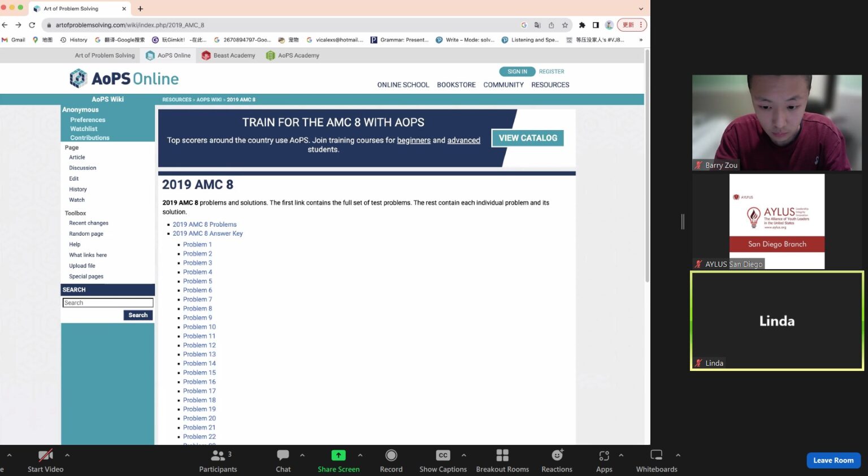The height and width of the screenshot is (476, 868).
Task: Open Random page sidebar link
Action: coord(86,234)
